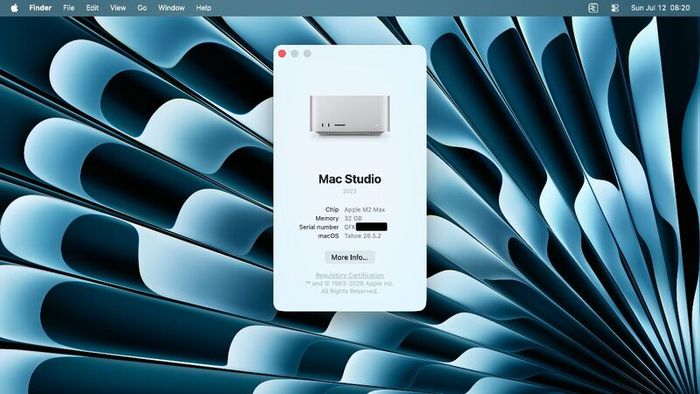This screenshot has width=700, height=394.
Task: Open the Go menu
Action: pyautogui.click(x=142, y=8)
